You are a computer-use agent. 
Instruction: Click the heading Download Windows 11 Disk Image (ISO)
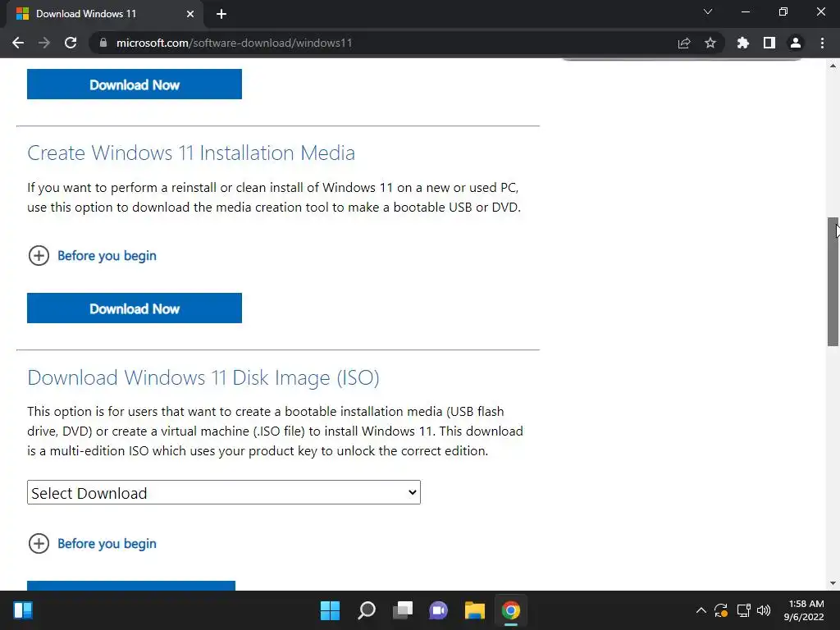(x=203, y=377)
